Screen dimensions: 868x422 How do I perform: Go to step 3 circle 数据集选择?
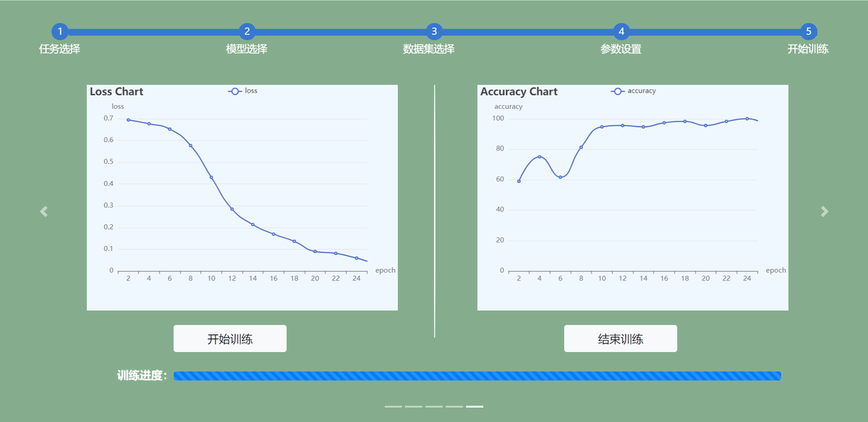pos(434,32)
